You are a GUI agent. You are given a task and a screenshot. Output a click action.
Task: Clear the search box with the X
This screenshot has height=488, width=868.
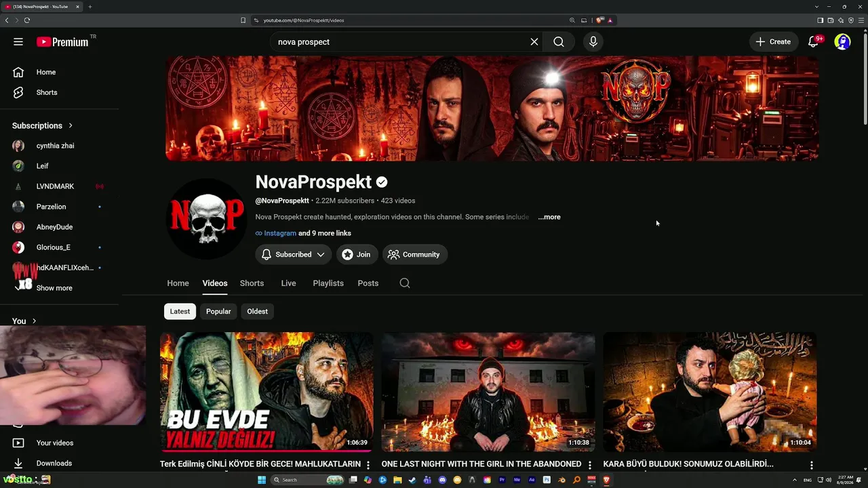point(534,42)
